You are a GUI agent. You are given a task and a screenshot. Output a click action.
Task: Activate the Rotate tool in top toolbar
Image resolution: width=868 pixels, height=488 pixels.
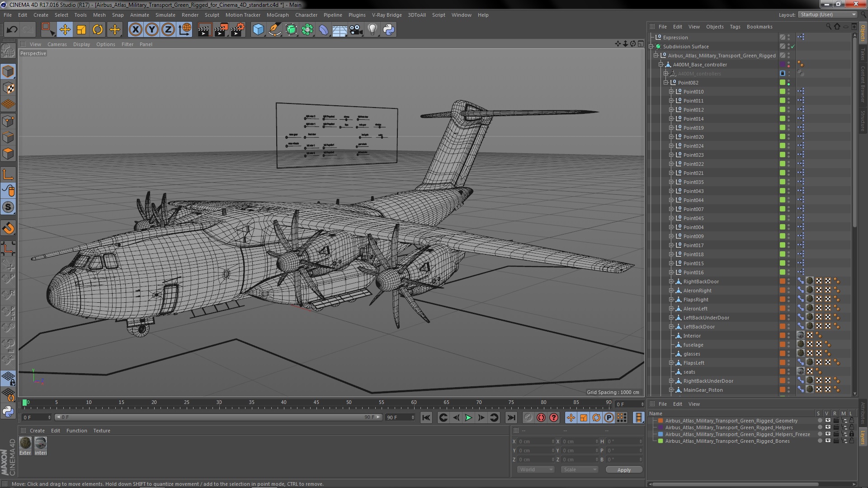[98, 30]
